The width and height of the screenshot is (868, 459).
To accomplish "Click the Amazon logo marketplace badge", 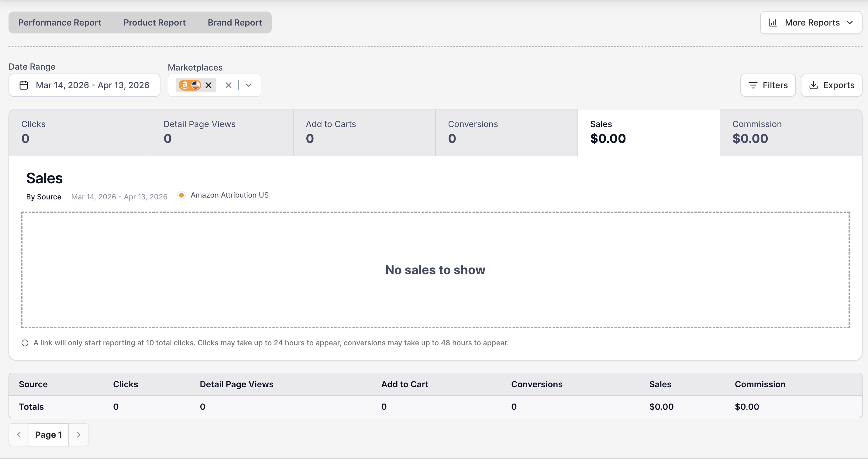I will pos(185,85).
